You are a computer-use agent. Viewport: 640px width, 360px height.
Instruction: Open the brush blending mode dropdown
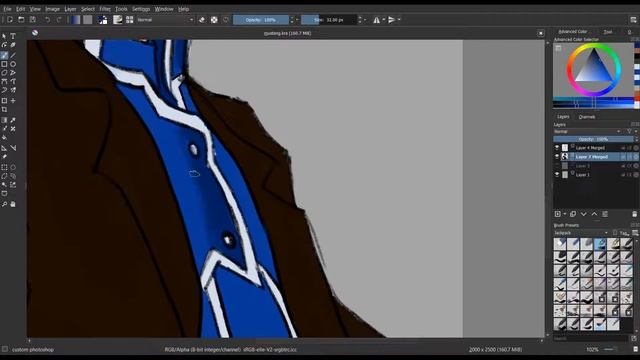[x=165, y=20]
